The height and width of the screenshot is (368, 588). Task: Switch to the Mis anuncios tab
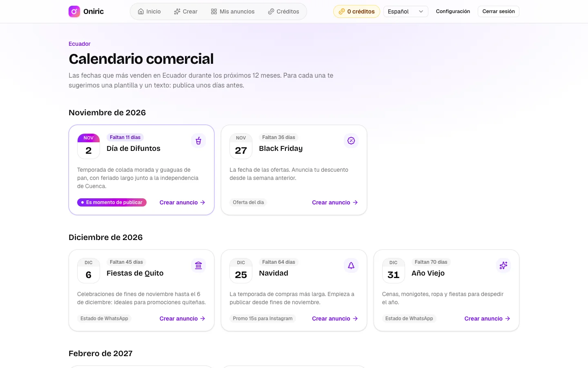point(233,11)
